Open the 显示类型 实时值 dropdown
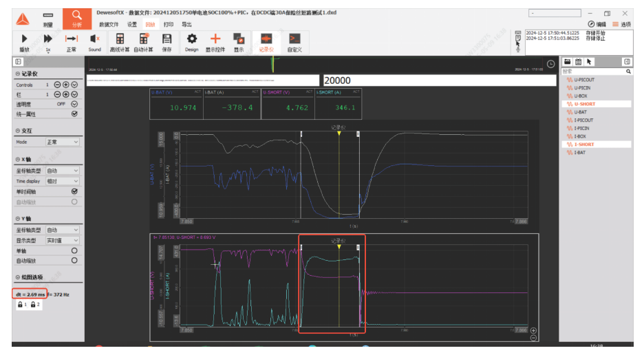Screen dimensions: 644x355 pos(63,240)
